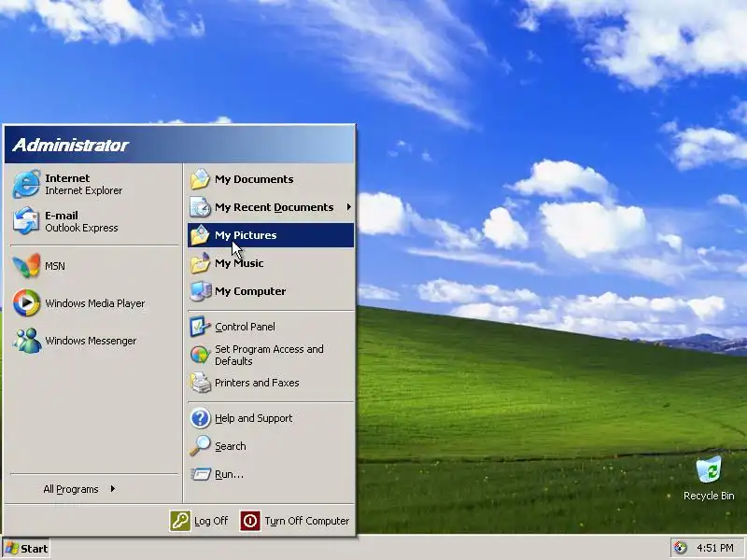Click the Start button
The width and height of the screenshot is (747, 560).
point(26,549)
